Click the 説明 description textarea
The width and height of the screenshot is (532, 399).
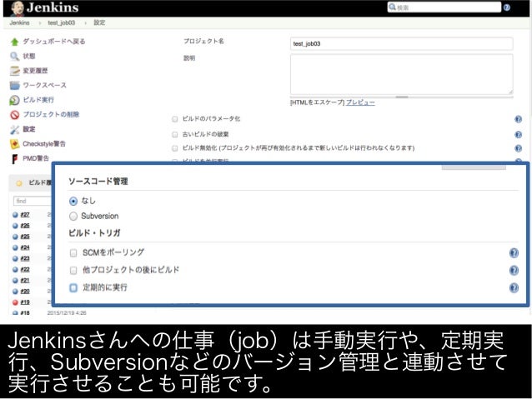pos(401,74)
